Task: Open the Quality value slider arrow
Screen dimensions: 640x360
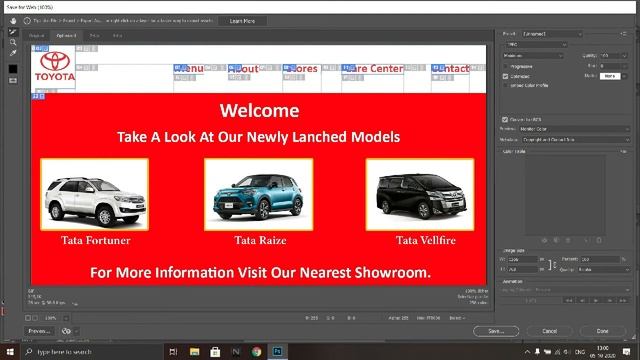Action: tap(624, 56)
